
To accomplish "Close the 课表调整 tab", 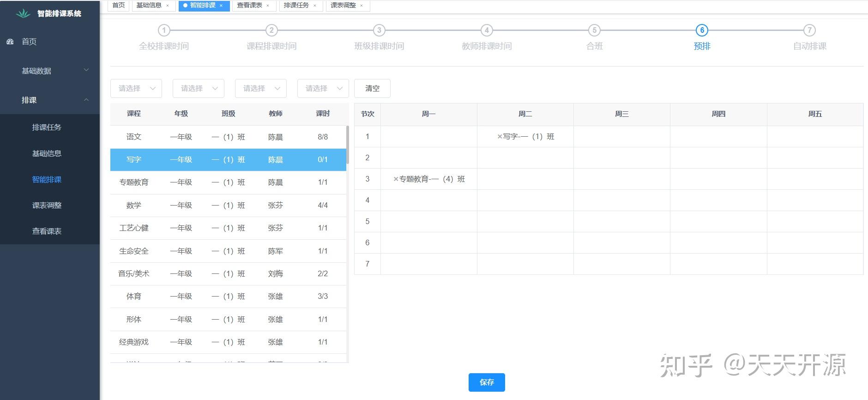I will pyautogui.click(x=362, y=6).
